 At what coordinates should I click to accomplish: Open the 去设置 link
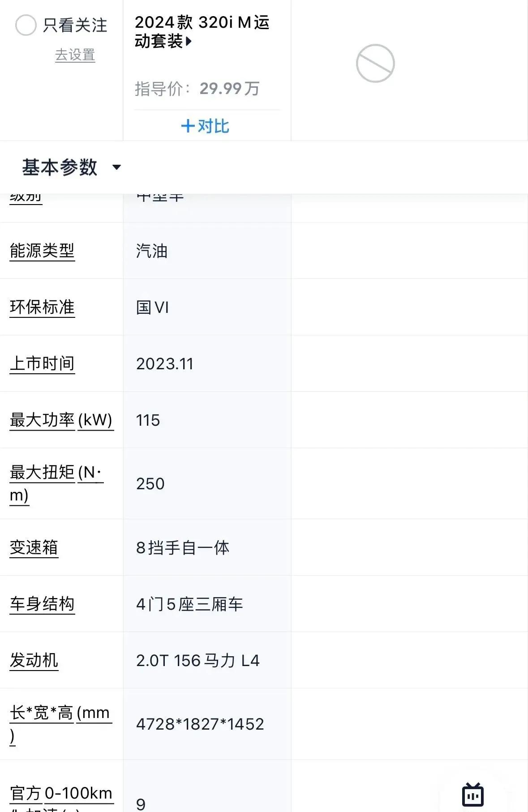pyautogui.click(x=75, y=55)
